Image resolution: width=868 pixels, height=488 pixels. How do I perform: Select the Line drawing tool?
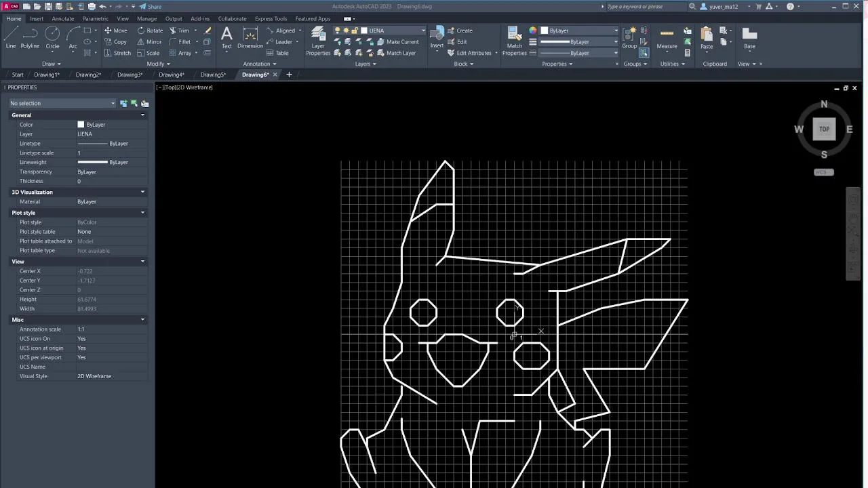point(11,37)
